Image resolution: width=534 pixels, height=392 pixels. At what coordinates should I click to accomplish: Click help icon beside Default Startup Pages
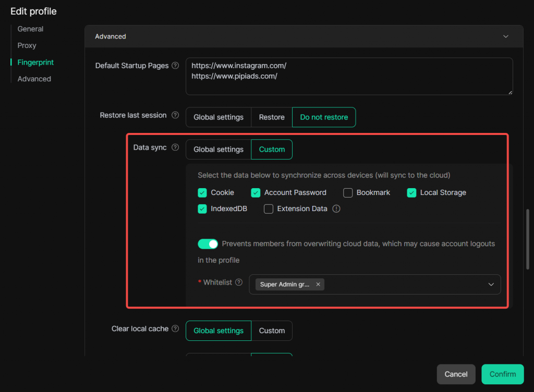pyautogui.click(x=175, y=66)
